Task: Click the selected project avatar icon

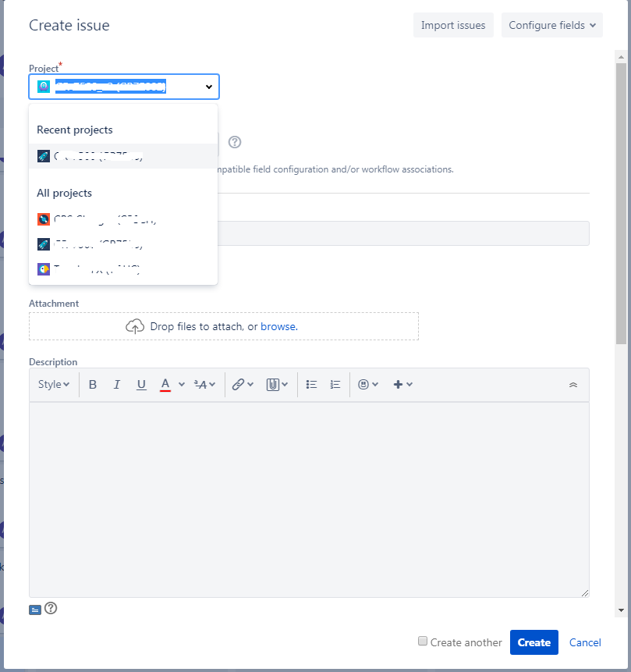Action: coord(44,87)
